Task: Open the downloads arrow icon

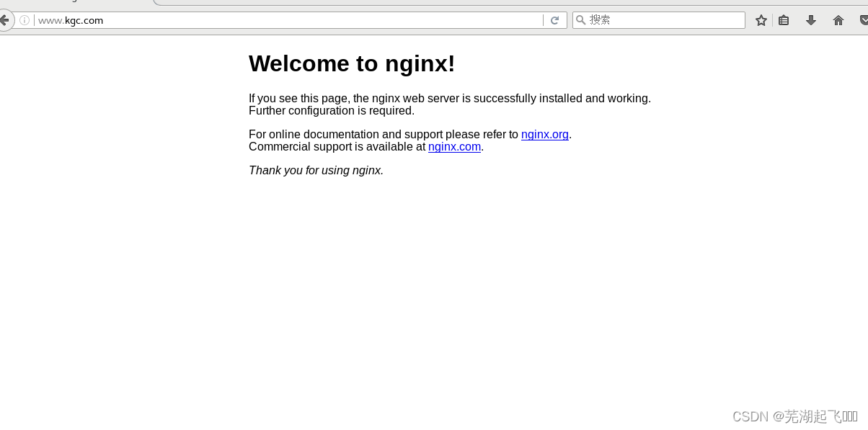Action: click(x=811, y=20)
